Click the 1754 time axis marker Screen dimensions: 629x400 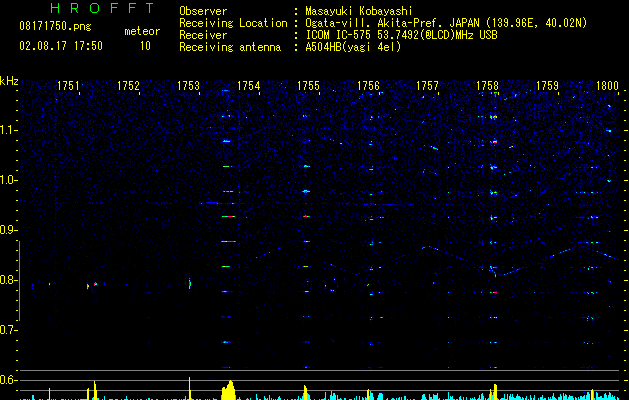coord(249,85)
